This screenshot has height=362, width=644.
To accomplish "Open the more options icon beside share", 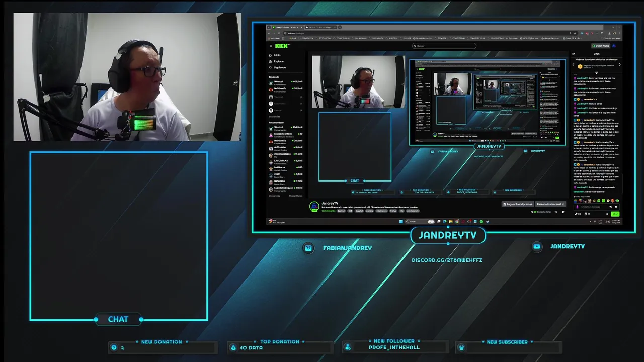I will [563, 212].
